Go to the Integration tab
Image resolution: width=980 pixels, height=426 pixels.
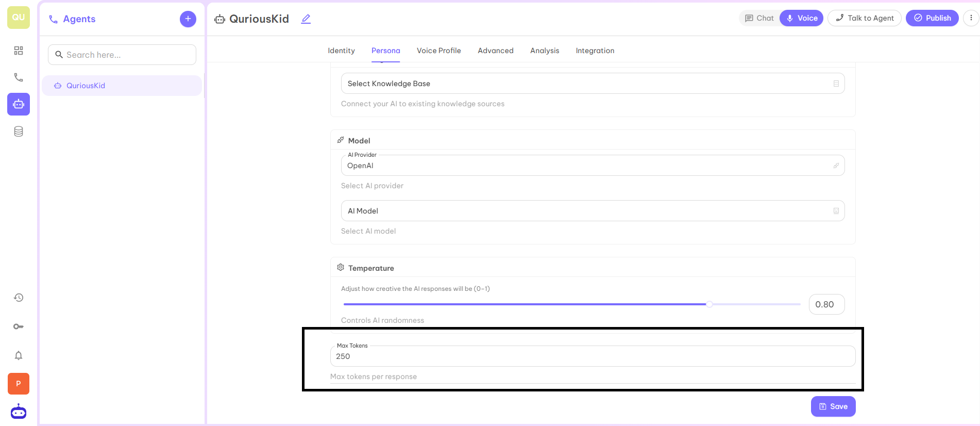tap(595, 51)
